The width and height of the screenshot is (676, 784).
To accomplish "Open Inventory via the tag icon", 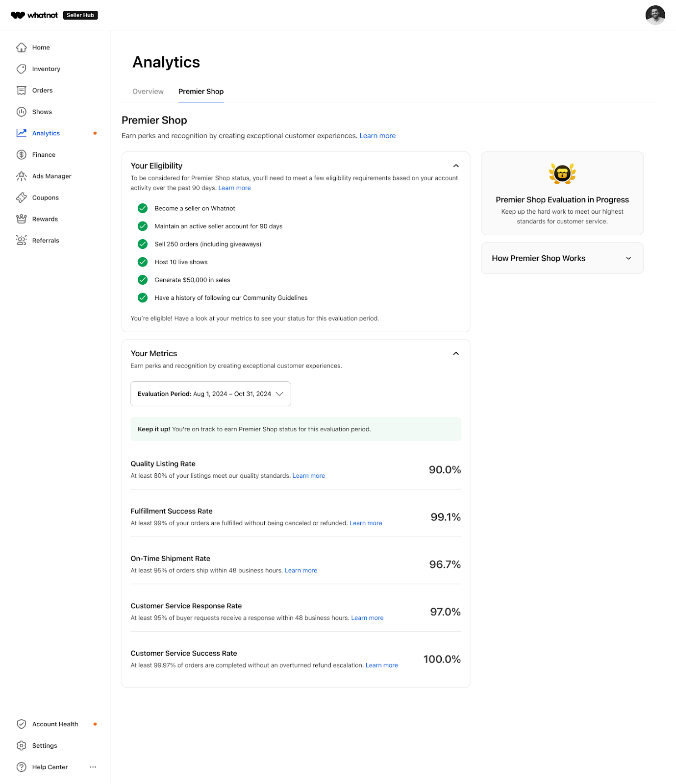I will click(x=21, y=69).
